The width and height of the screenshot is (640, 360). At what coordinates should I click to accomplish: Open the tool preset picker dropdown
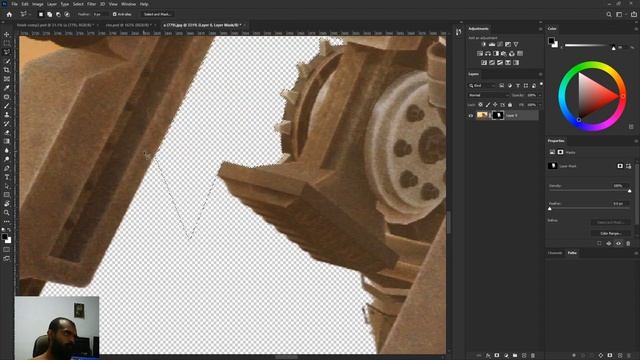[26, 14]
